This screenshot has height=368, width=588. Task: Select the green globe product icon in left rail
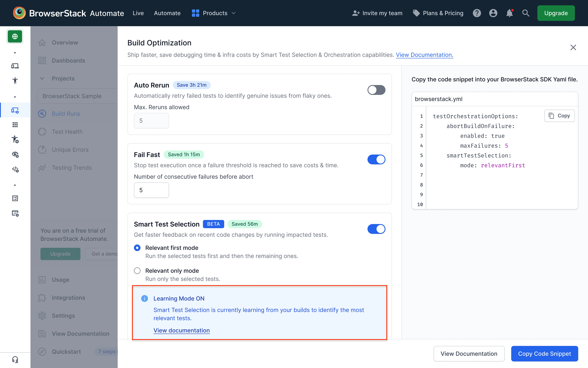(15, 36)
